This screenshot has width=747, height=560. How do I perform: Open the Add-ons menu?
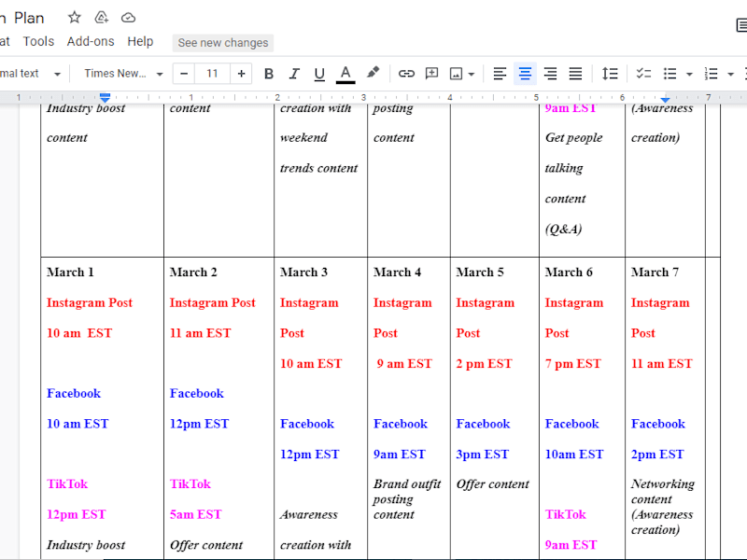(91, 41)
